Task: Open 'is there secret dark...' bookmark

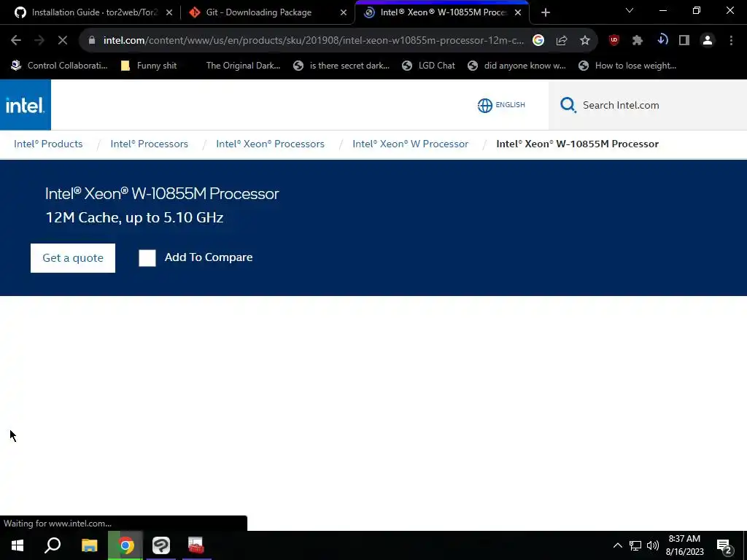Action: tap(341, 66)
